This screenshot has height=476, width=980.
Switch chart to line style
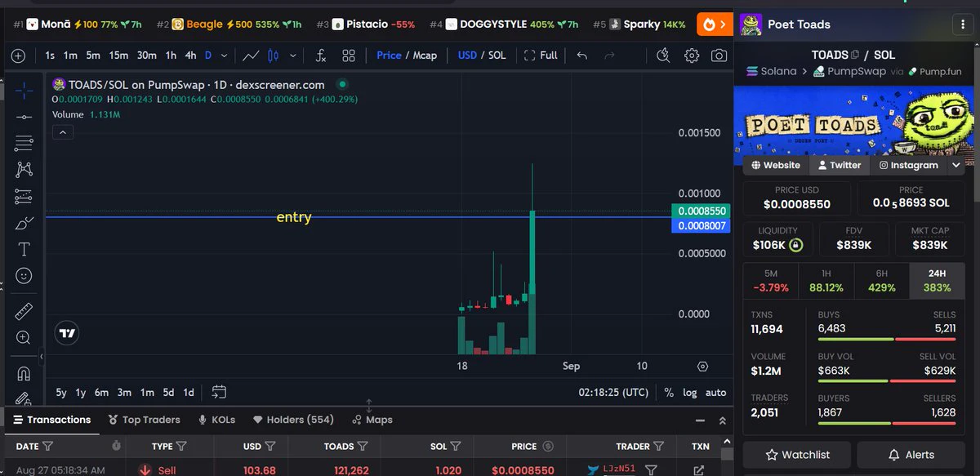[252, 56]
